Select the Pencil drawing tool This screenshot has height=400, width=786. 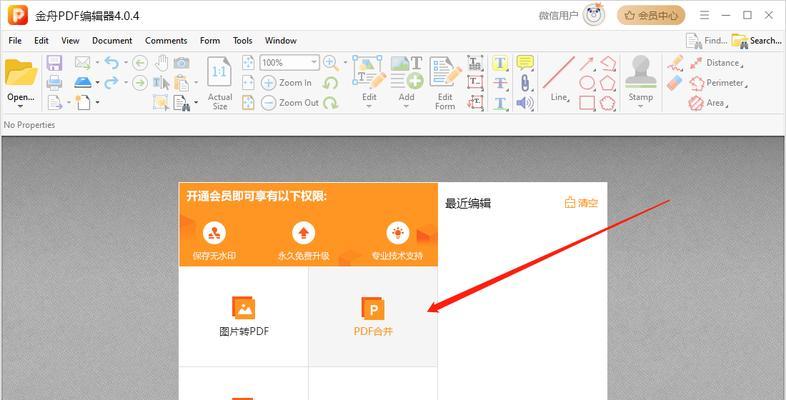675,63
